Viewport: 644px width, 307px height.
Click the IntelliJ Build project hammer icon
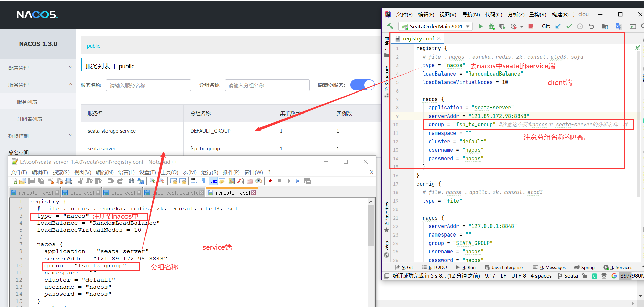pos(390,26)
